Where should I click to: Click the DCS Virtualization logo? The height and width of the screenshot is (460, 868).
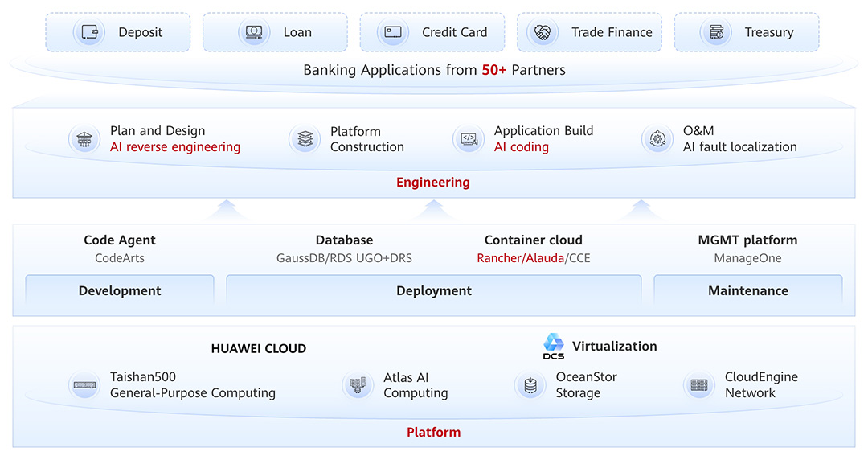pyautogui.click(x=554, y=347)
